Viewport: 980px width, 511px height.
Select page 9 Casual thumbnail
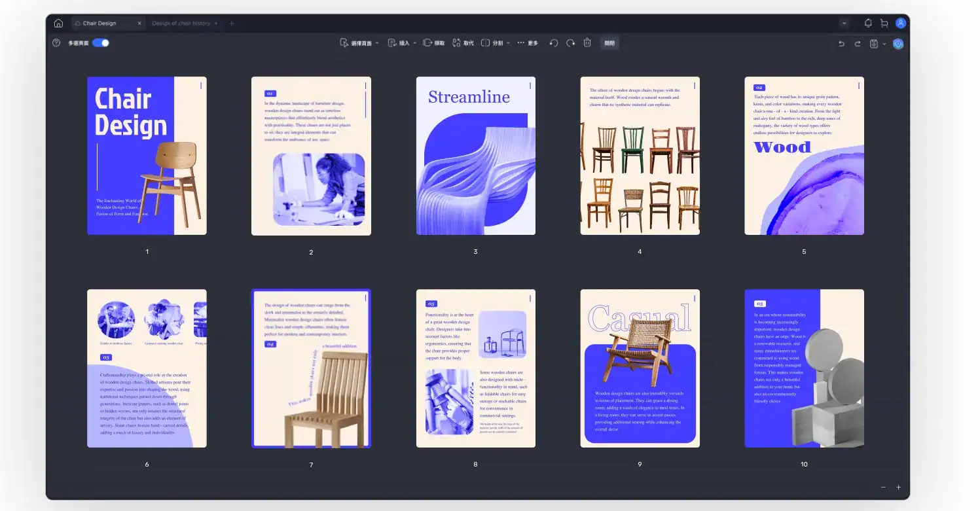(640, 368)
